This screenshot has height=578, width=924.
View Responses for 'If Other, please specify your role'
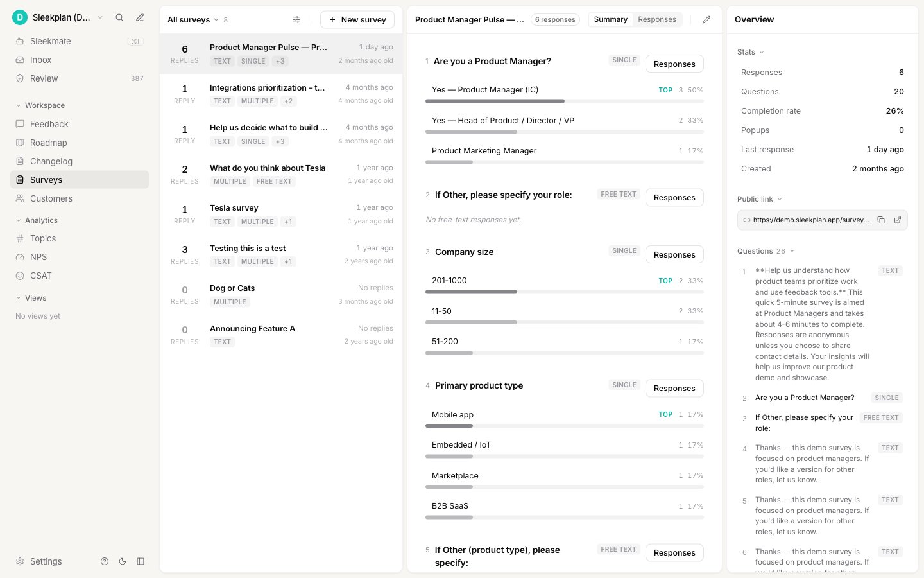[x=674, y=197]
